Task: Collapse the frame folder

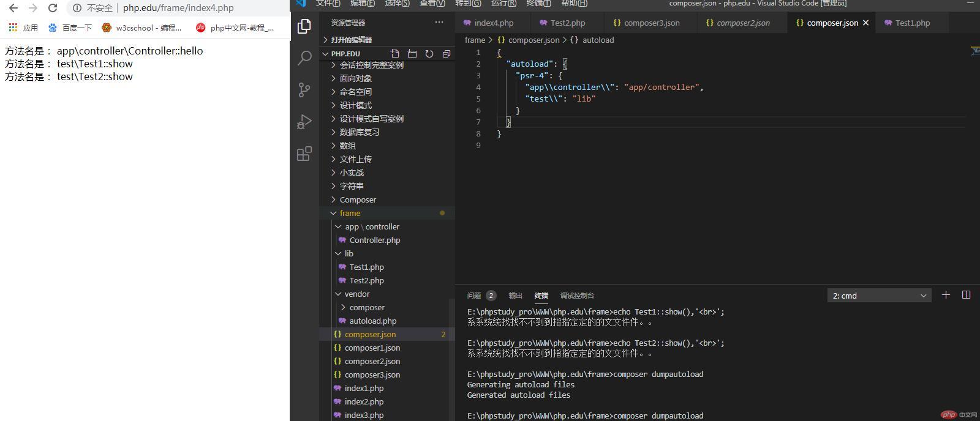Action: tap(386, 213)
